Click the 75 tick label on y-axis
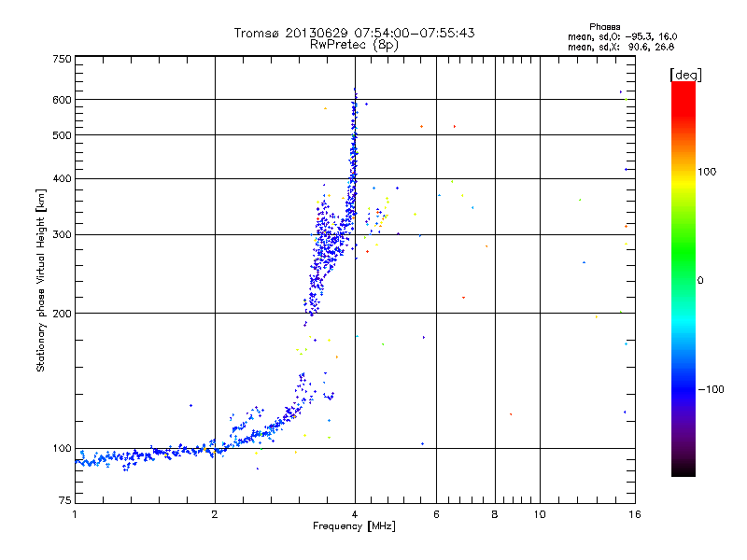Image resolution: width=747 pixels, height=560 pixels. coord(65,500)
